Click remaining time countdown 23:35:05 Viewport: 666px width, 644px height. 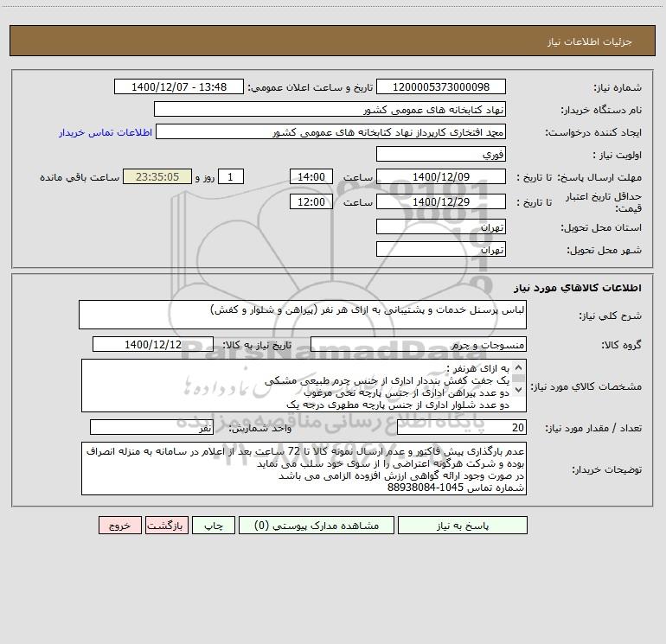157,176
